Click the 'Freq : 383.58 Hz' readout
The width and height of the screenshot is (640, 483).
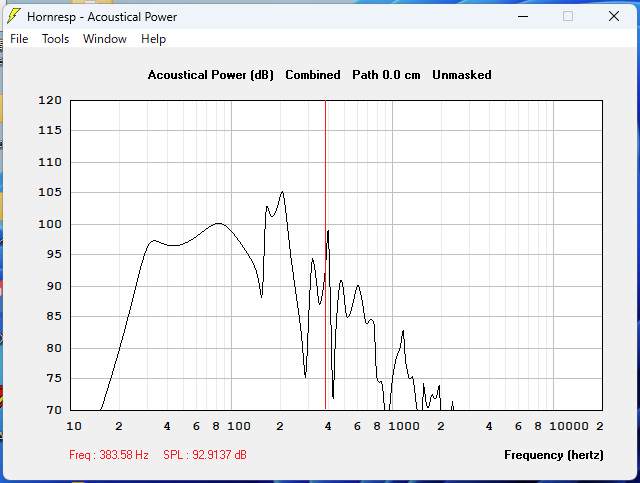(109, 454)
